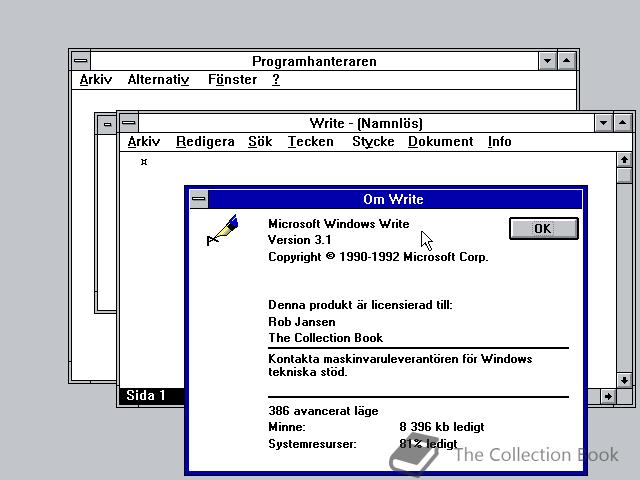Click the end-of-document mark in Write
The image size is (640, 480).
[144, 162]
